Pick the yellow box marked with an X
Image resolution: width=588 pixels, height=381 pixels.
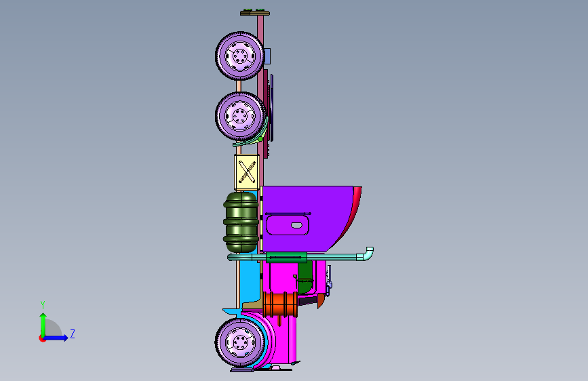pos(247,172)
